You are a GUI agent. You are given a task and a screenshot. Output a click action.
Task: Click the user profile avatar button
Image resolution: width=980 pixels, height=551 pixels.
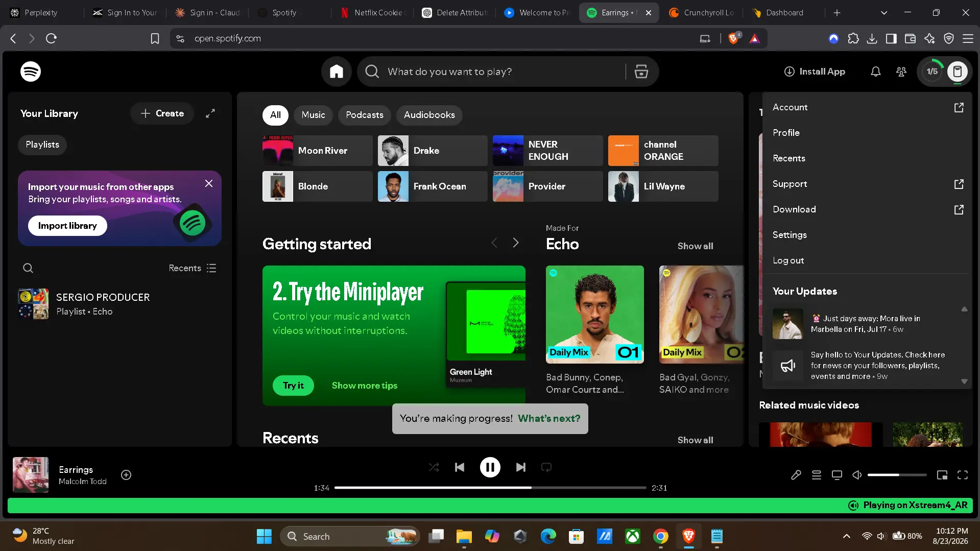[958, 71]
